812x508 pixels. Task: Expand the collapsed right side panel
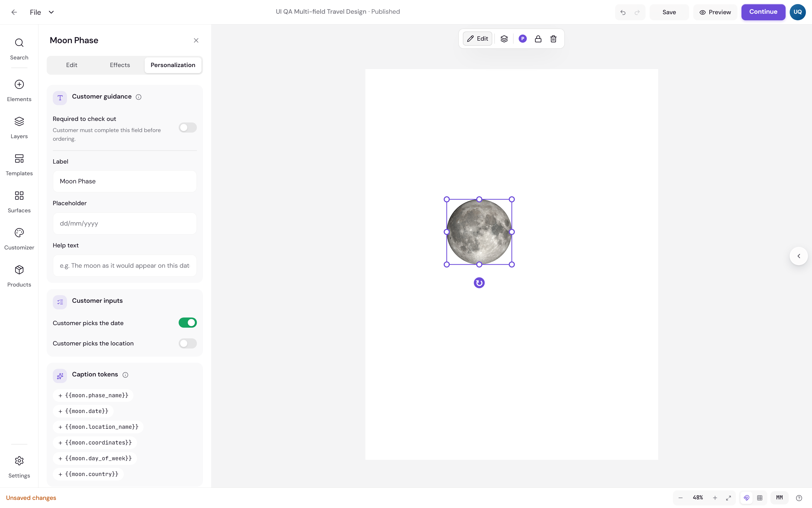pos(799,256)
